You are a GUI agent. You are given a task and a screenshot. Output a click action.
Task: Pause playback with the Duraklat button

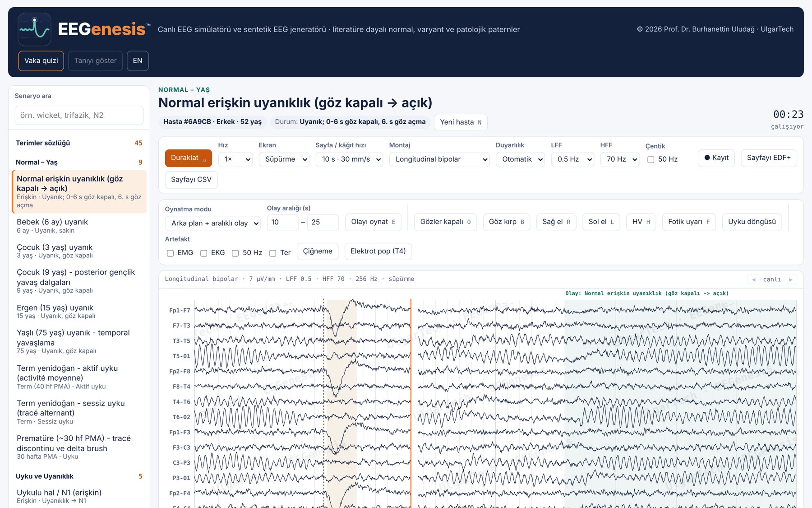pos(188,158)
